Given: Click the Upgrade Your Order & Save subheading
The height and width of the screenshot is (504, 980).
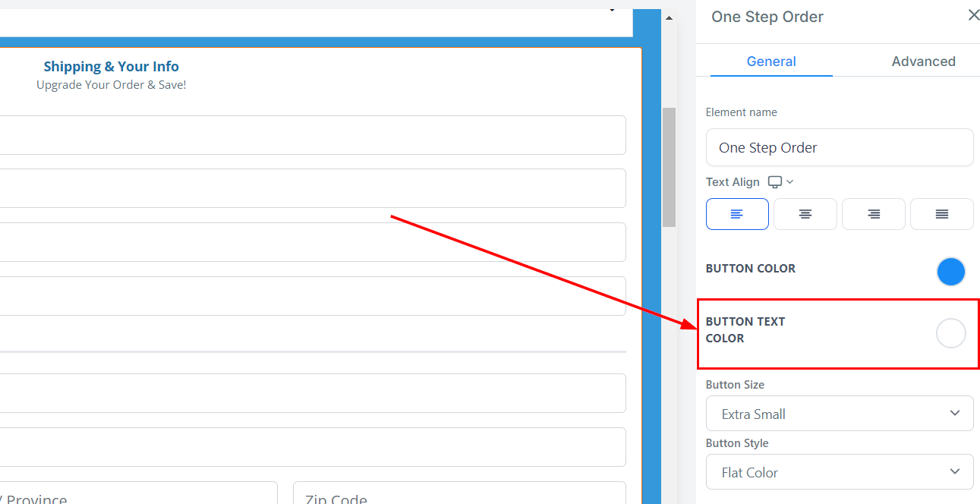Looking at the screenshot, I should [111, 85].
